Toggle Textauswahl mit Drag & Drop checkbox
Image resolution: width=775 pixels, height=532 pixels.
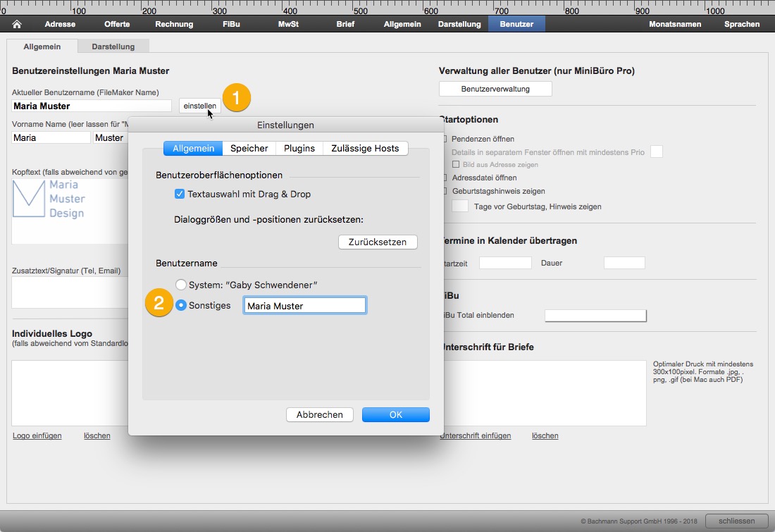coord(180,194)
